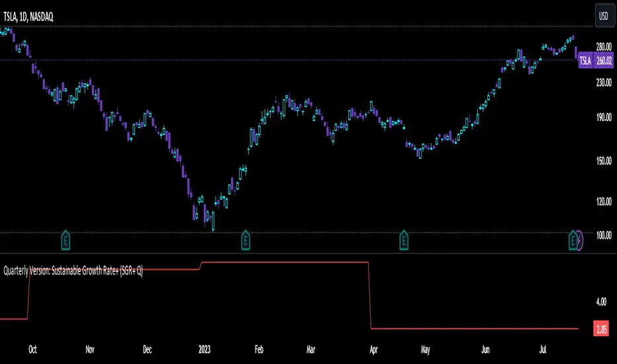Click the 260.02 current price label

(x=604, y=61)
